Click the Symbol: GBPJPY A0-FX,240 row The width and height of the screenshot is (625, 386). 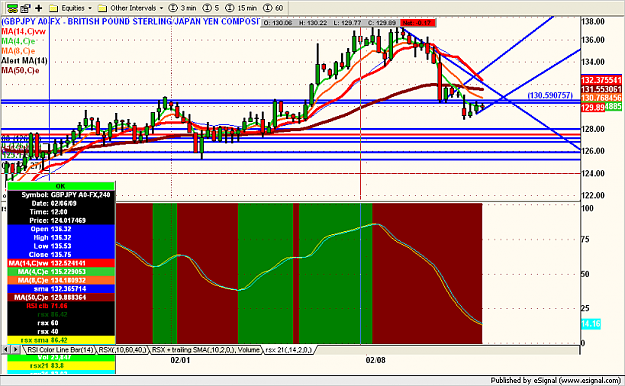[x=61, y=195]
